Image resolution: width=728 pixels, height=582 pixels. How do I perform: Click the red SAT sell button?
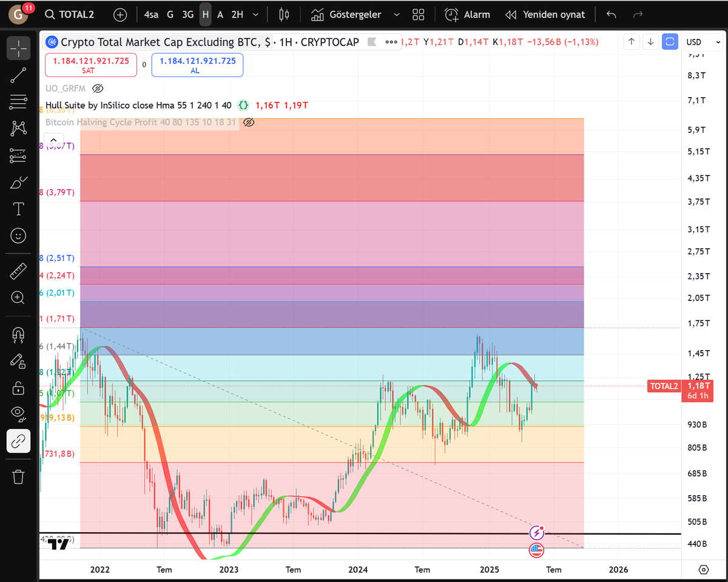[x=91, y=65]
